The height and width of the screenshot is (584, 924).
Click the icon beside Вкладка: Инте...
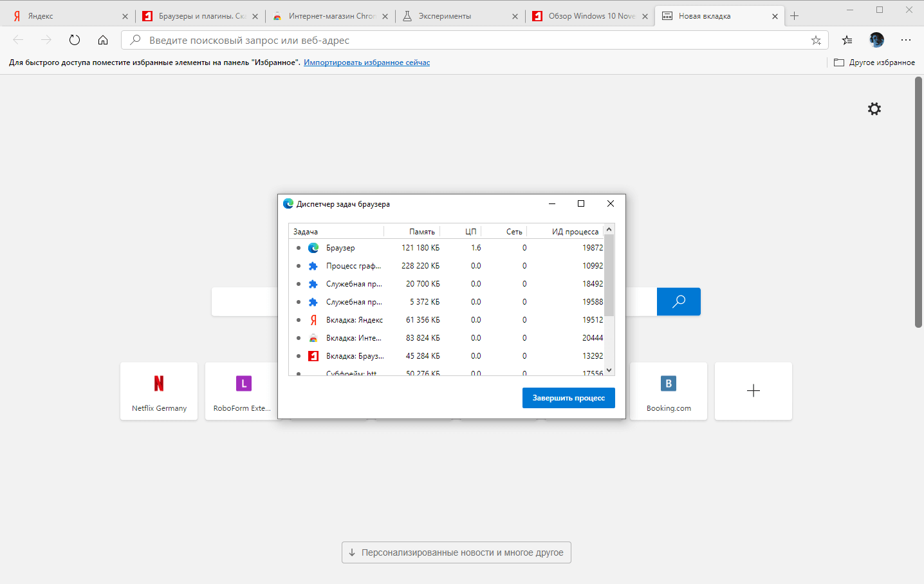tap(313, 338)
